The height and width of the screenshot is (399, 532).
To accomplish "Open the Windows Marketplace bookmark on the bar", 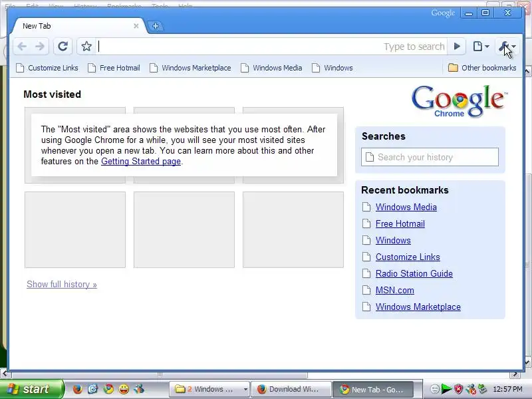I will pos(190,68).
